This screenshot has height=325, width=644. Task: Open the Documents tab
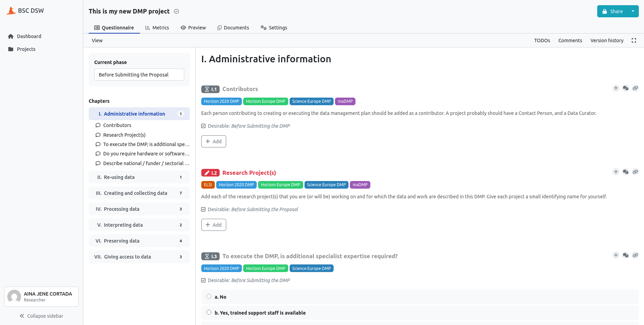[x=233, y=28]
